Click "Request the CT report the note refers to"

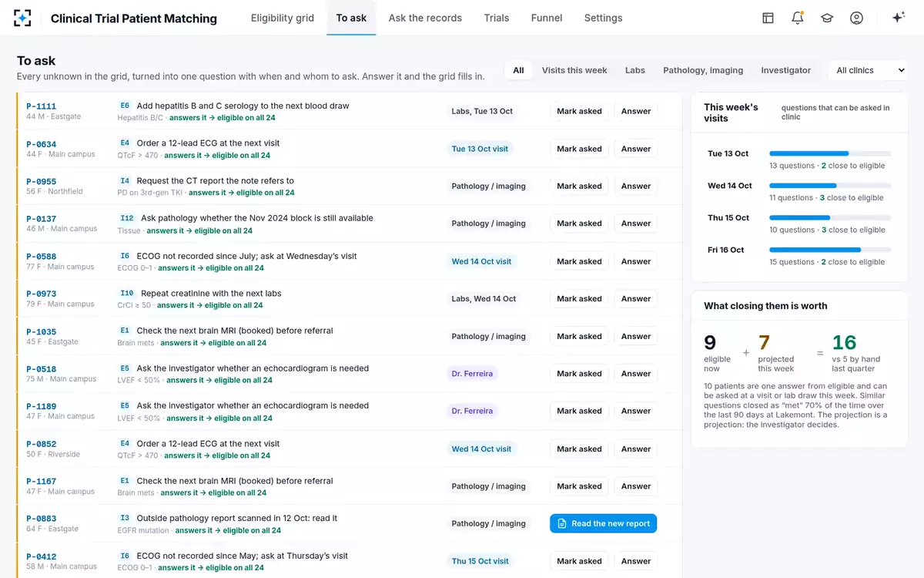pyautogui.click(x=215, y=181)
